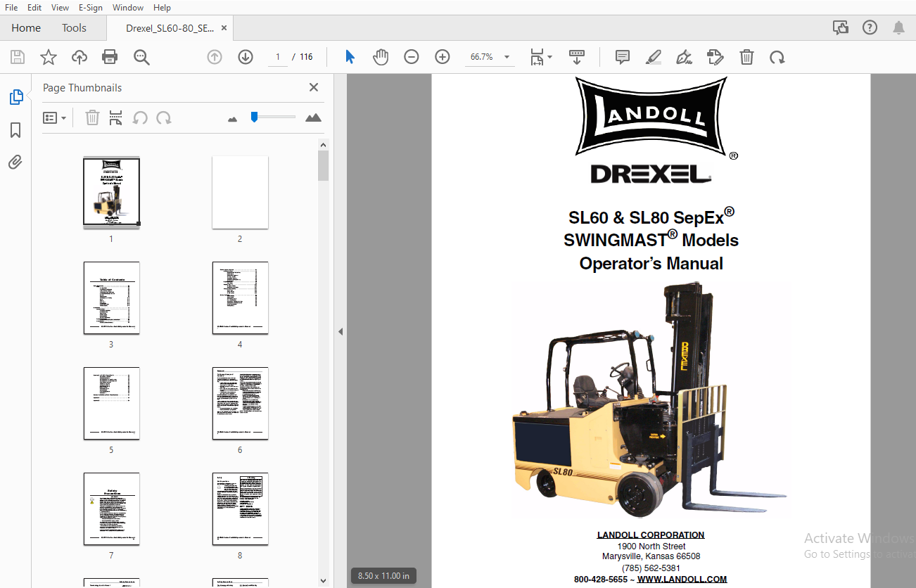Screen dimensions: 916x588
Task: Open Page Thumbnails sidebar icon
Action: point(16,97)
